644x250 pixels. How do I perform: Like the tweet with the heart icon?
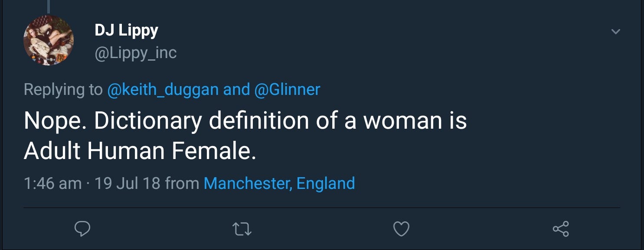[x=401, y=229]
